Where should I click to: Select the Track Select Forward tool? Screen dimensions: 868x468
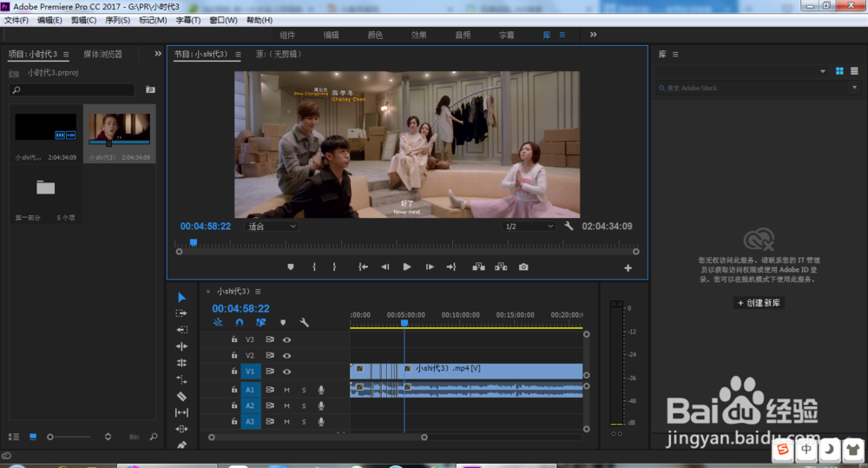(181, 313)
